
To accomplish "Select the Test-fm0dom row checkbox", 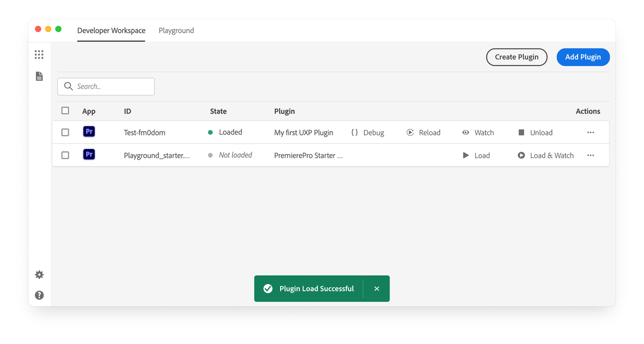I will point(65,132).
